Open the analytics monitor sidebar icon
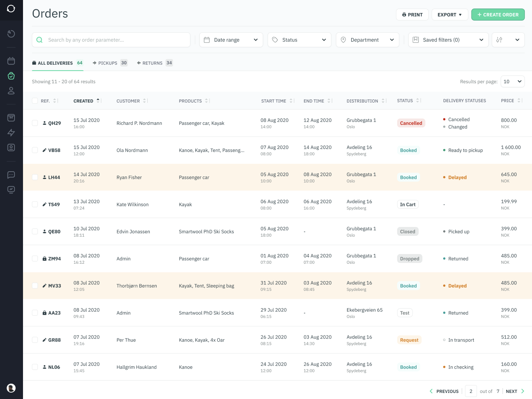 [11, 189]
